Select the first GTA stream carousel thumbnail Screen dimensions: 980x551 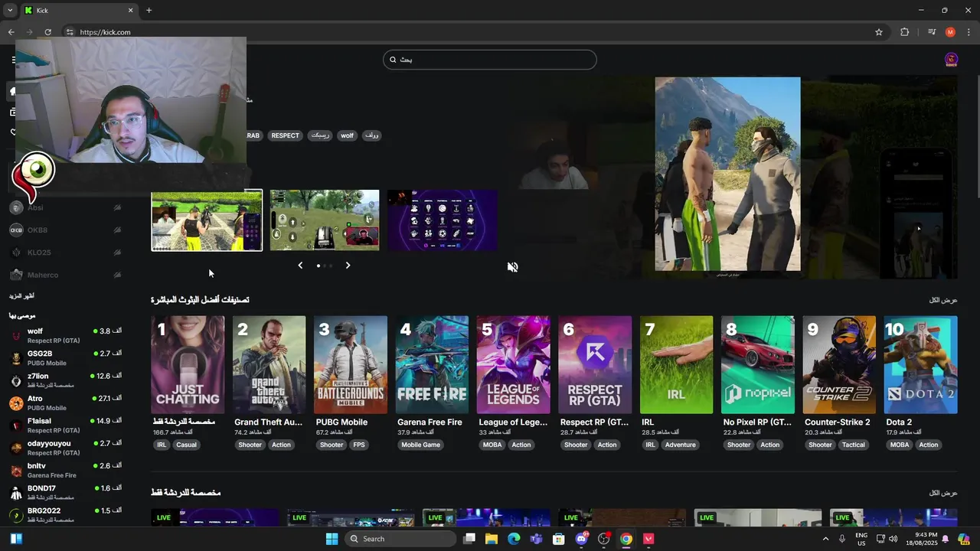pyautogui.click(x=207, y=220)
